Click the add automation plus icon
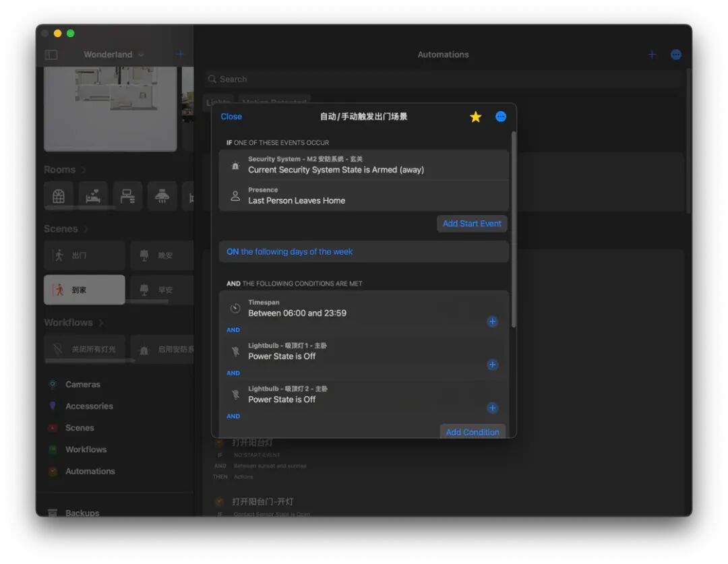The image size is (728, 564). 652,55
